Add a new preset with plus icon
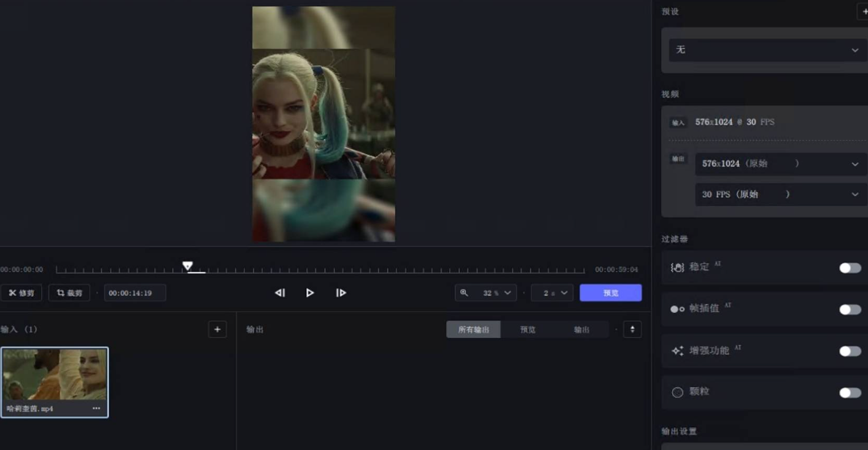Viewport: 868px width, 450px height. point(863,11)
